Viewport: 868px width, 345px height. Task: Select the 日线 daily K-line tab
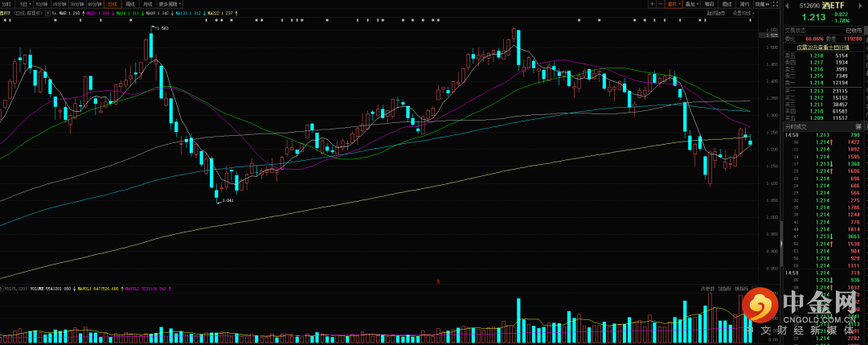[x=113, y=4]
